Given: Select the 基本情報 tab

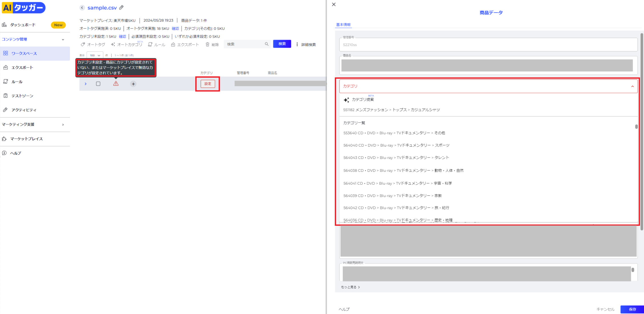Looking at the screenshot, I should tap(343, 25).
